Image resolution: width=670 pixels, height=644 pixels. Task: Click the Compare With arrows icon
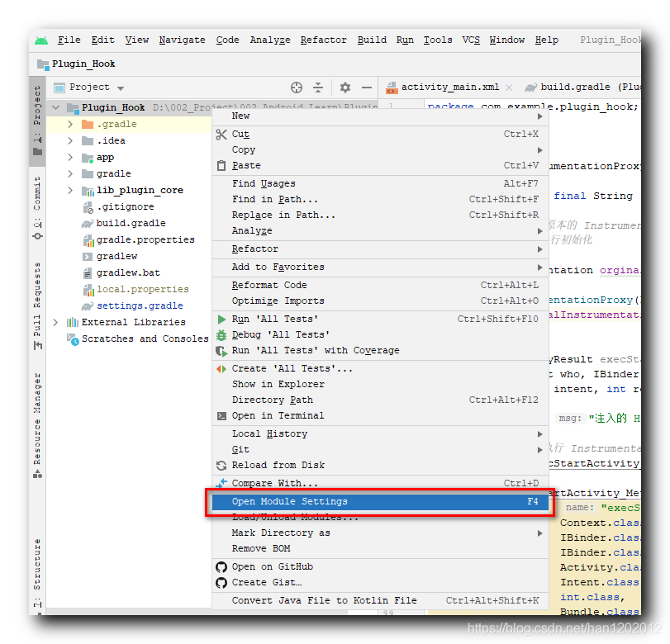click(221, 483)
